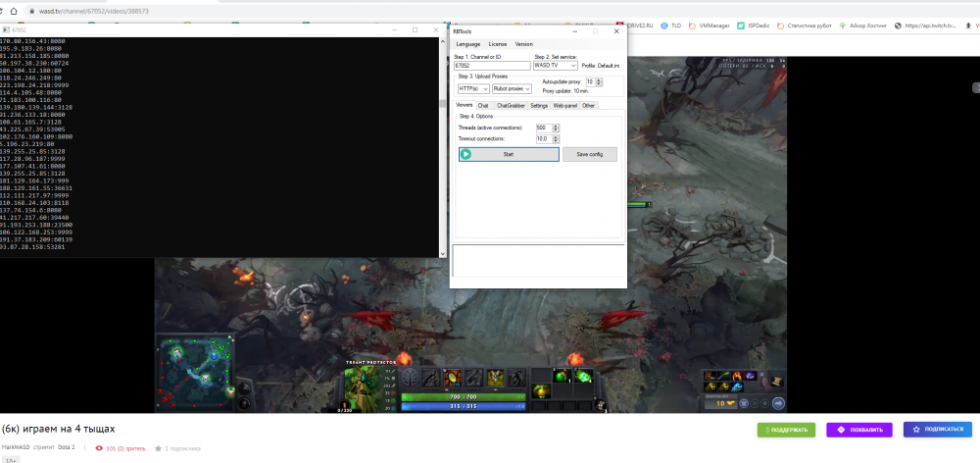This screenshot has height=463, width=980.
Task: Open the License menu
Action: pos(498,44)
